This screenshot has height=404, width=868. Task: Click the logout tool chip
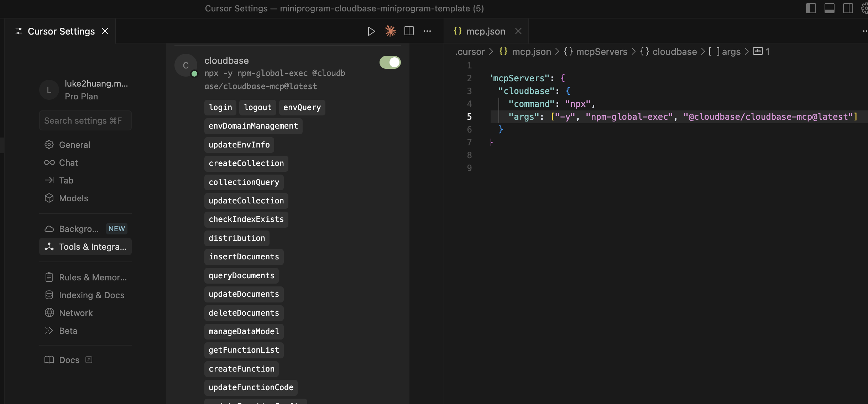tap(258, 107)
